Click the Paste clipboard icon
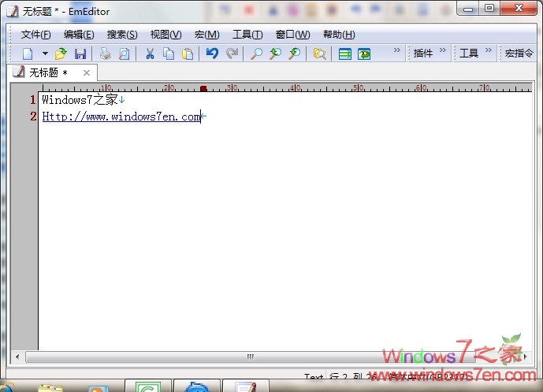The image size is (543, 392). point(188,54)
